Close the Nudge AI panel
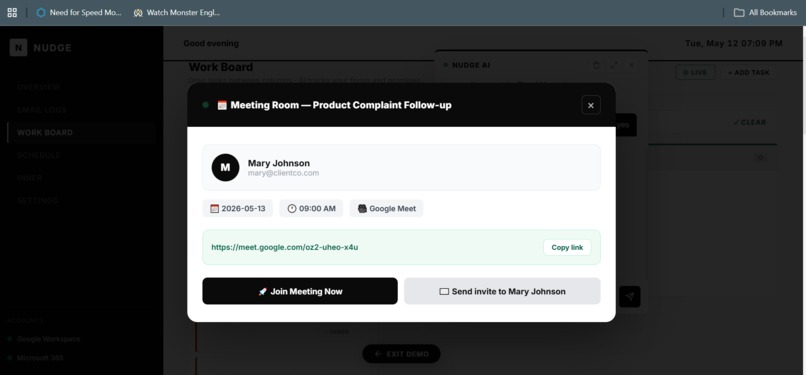 coord(632,65)
